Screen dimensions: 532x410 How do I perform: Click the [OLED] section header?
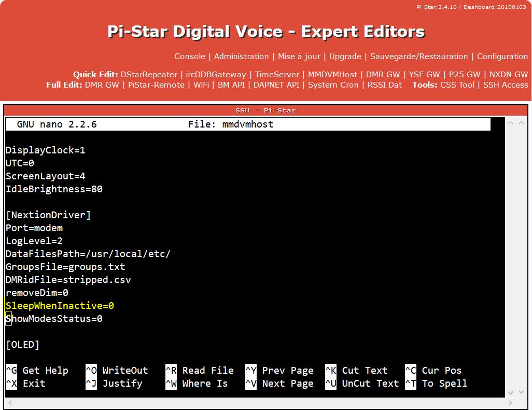coord(23,345)
